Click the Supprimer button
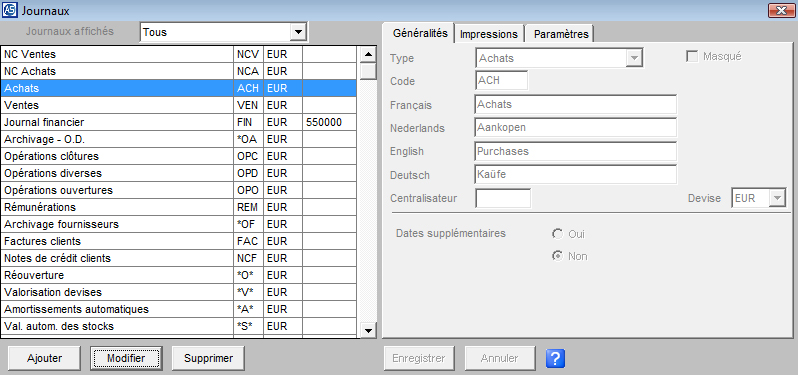The height and width of the screenshot is (375, 798). (208, 358)
